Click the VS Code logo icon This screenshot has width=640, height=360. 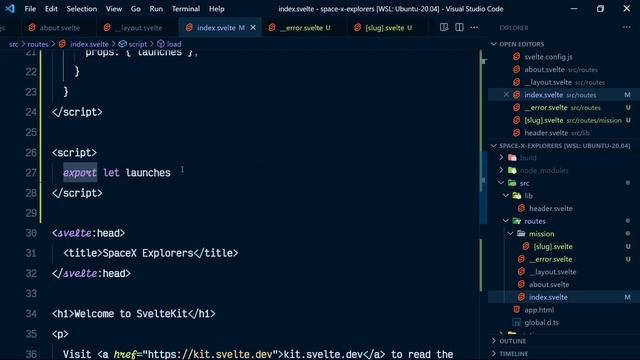point(10,9)
